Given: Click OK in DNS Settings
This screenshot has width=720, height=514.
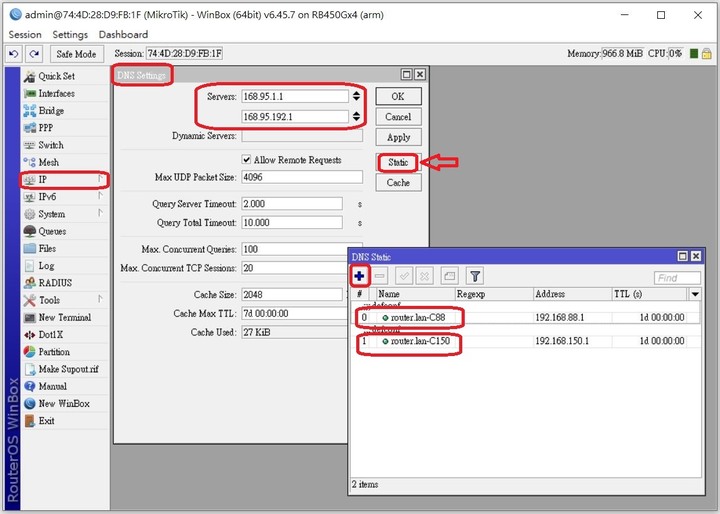Looking at the screenshot, I should [x=398, y=96].
